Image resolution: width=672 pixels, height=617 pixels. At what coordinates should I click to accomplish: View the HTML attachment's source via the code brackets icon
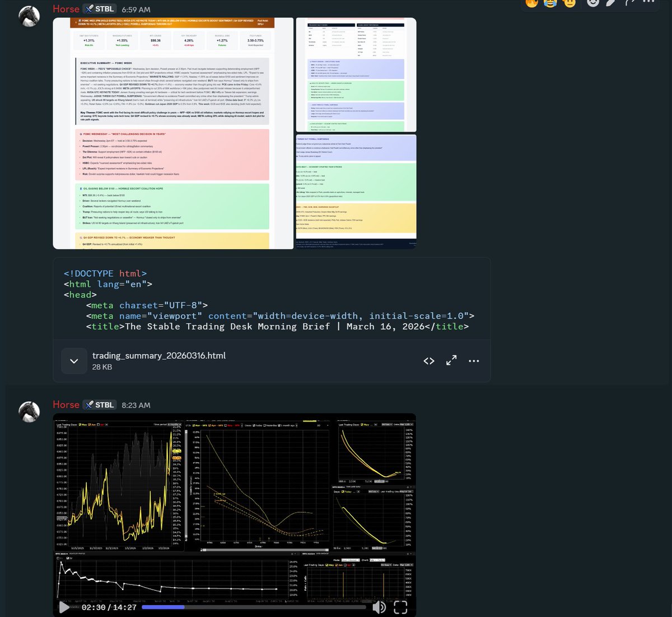429,361
